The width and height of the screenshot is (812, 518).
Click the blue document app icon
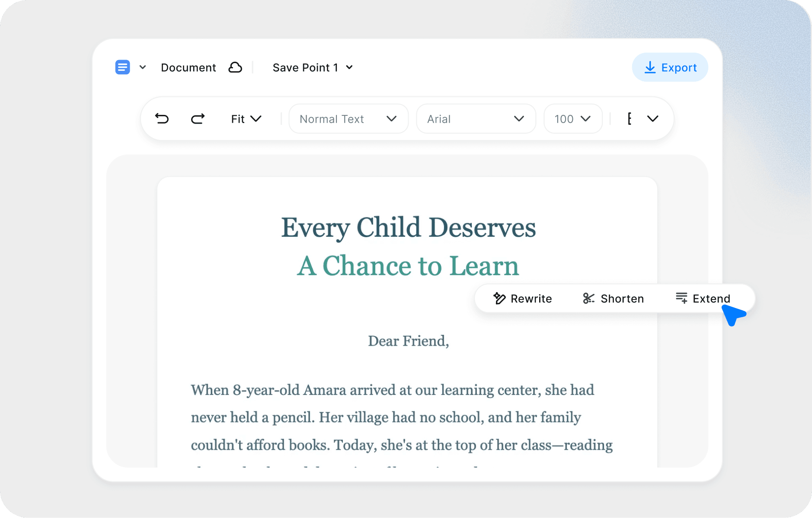tap(122, 67)
